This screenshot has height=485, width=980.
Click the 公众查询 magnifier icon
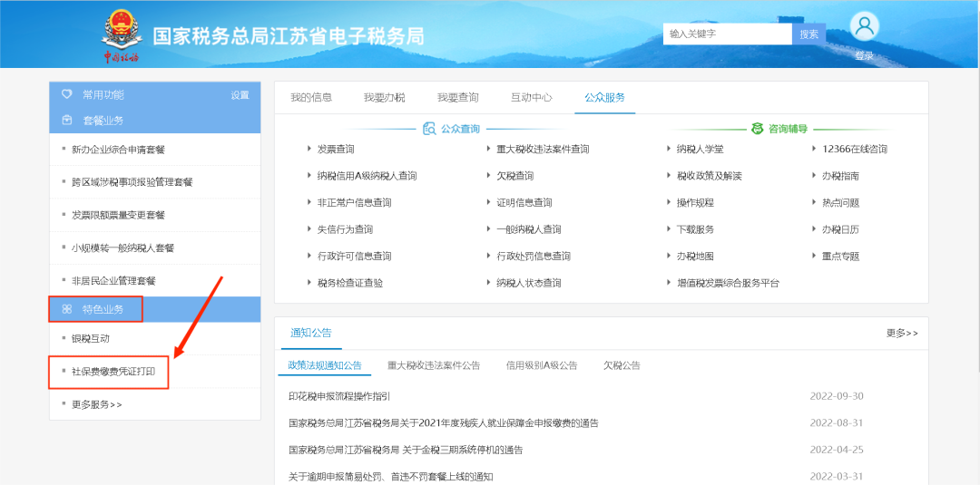click(x=429, y=130)
